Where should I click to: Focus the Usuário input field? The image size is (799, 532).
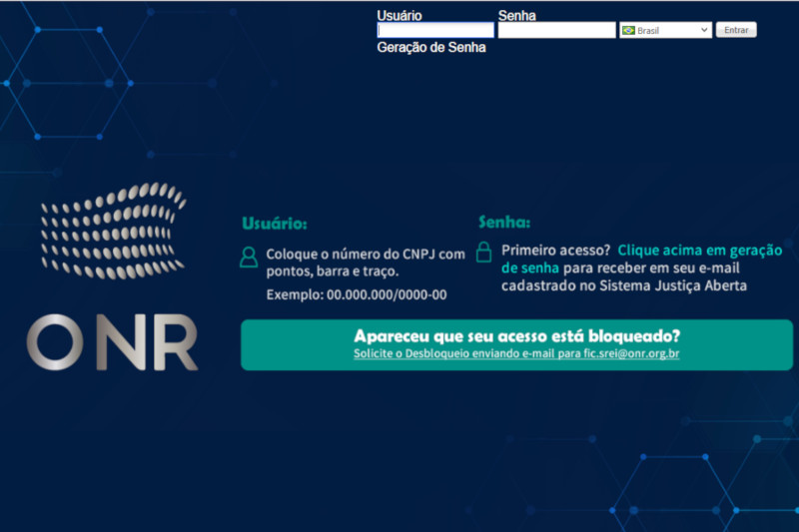pyautogui.click(x=435, y=30)
